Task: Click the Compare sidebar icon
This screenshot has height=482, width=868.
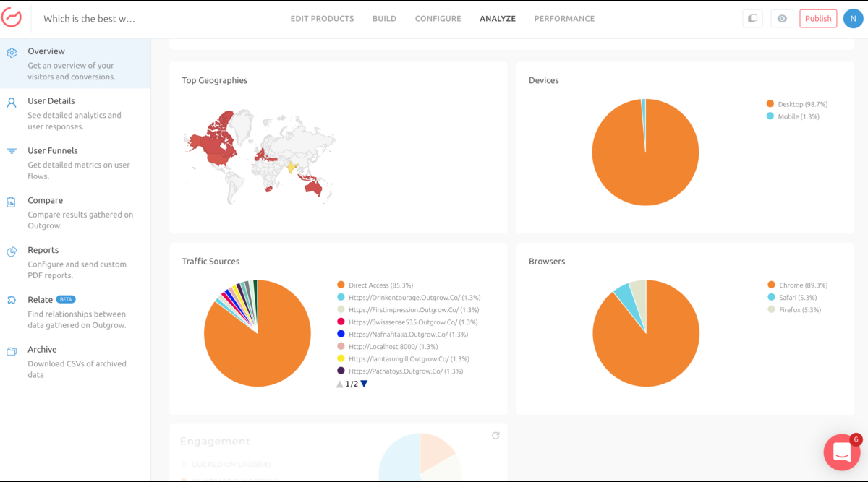Action: [12, 202]
